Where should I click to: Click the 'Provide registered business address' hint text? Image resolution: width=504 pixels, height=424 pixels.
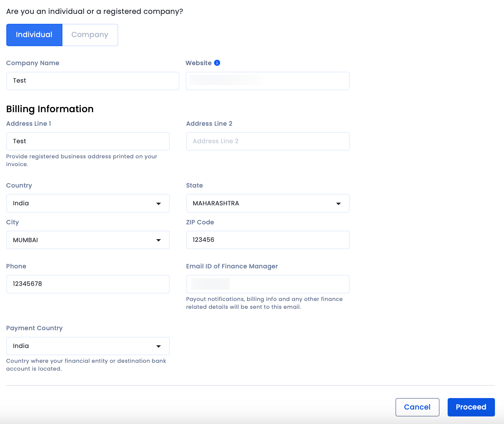82,160
